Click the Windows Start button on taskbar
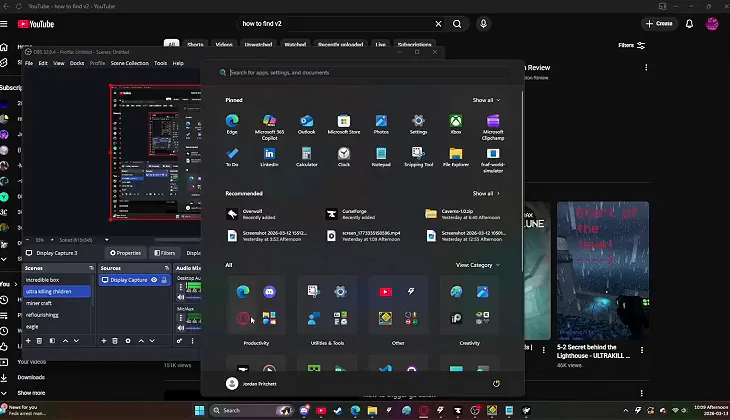 [200, 410]
